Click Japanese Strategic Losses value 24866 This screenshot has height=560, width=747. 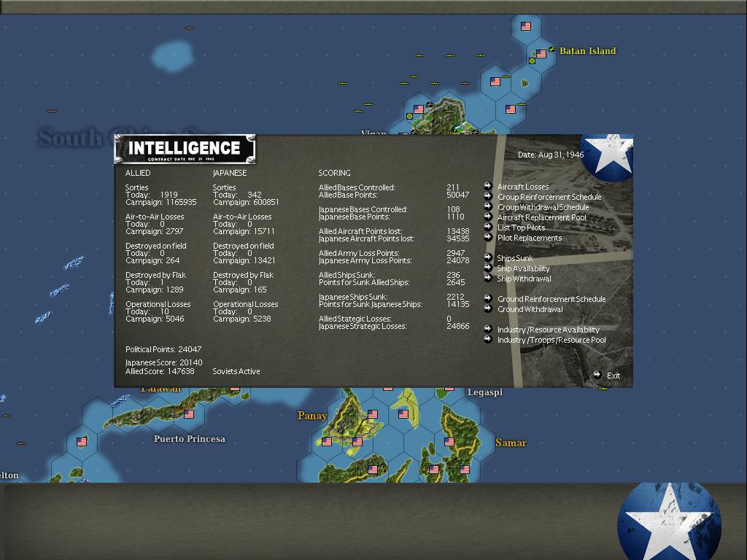(458, 326)
